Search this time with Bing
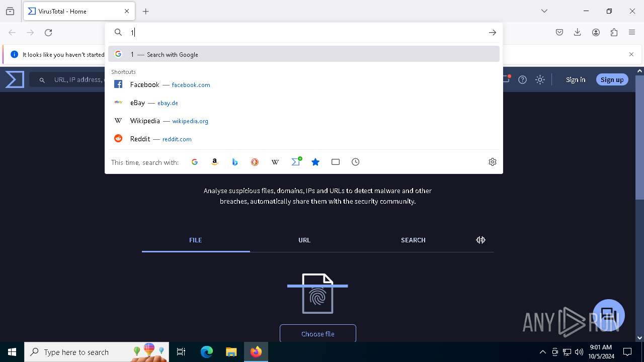644x362 pixels. click(x=235, y=162)
